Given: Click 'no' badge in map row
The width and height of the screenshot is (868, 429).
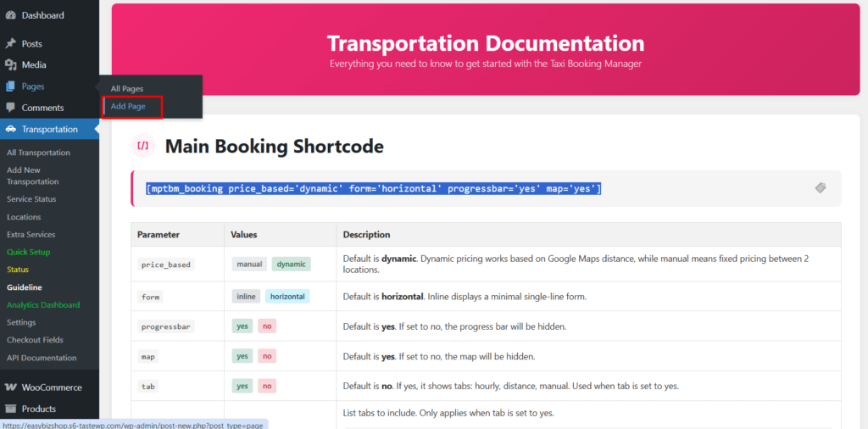Looking at the screenshot, I should (267, 356).
